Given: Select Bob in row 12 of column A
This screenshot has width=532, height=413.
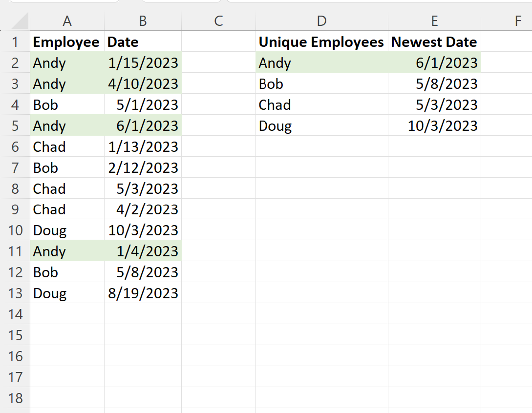Looking at the screenshot, I should click(67, 272).
